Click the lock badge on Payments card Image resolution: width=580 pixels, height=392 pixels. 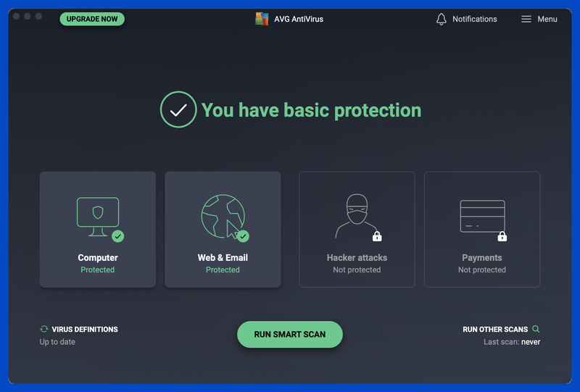click(502, 236)
